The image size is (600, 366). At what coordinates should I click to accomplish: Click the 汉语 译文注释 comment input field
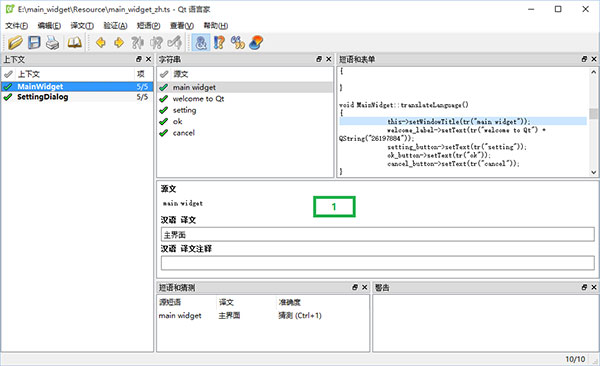pos(378,263)
